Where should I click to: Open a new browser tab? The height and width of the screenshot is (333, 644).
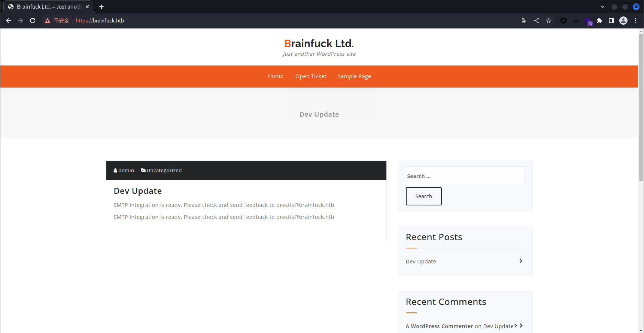tap(101, 7)
